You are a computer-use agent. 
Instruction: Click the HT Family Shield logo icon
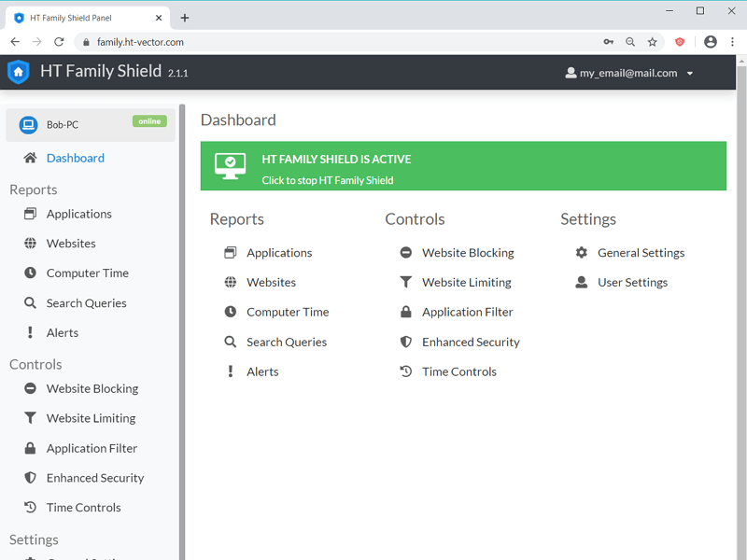19,72
